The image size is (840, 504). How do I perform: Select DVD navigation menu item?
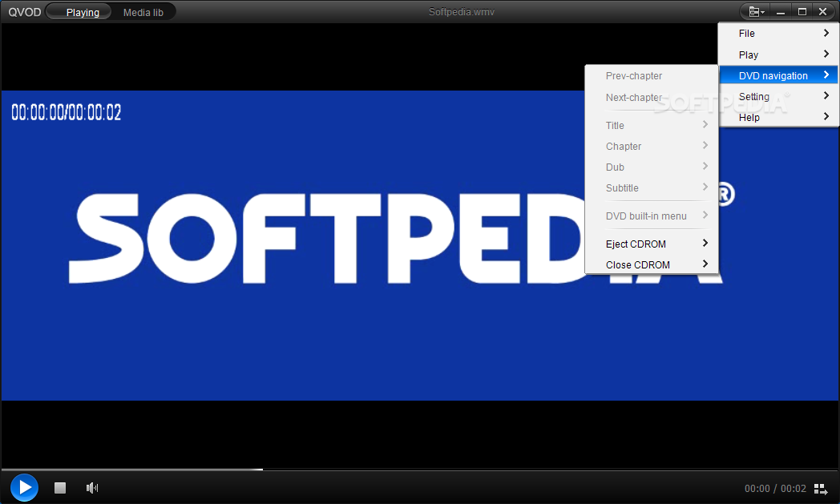(778, 75)
